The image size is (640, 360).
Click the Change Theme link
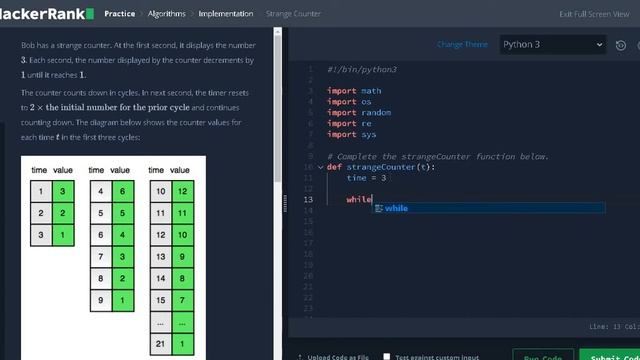462,44
